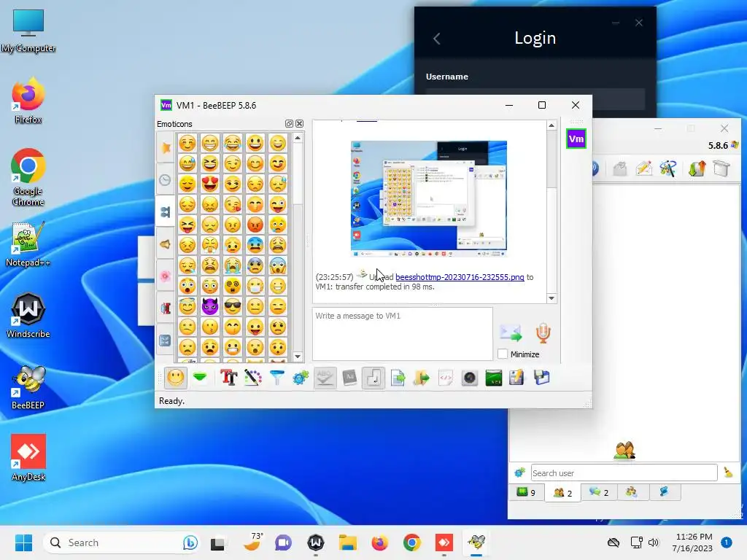Insert the heart-eyes emoji
Viewport: 747px width, 560px height.
pos(209,184)
